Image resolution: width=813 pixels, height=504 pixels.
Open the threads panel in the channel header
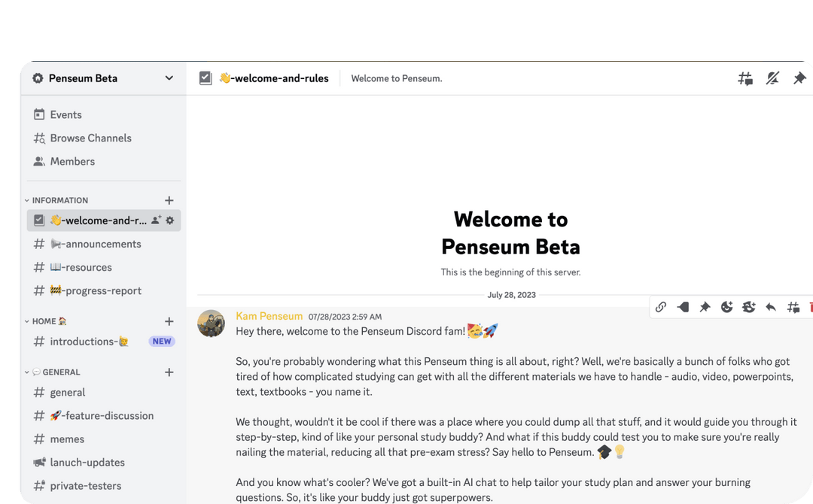tap(745, 78)
